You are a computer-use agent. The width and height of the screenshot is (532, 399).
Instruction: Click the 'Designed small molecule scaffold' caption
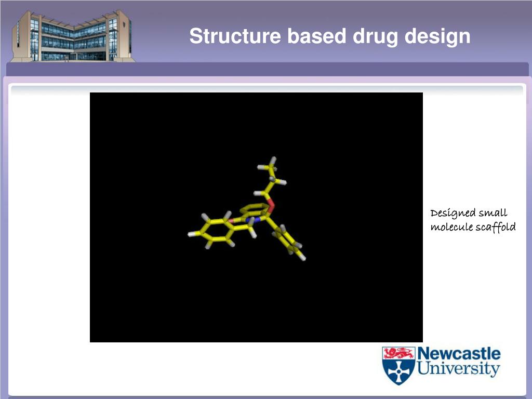tap(473, 220)
